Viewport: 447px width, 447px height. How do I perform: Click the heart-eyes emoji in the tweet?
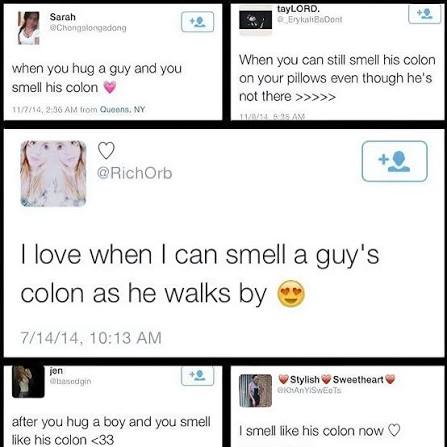point(291,293)
